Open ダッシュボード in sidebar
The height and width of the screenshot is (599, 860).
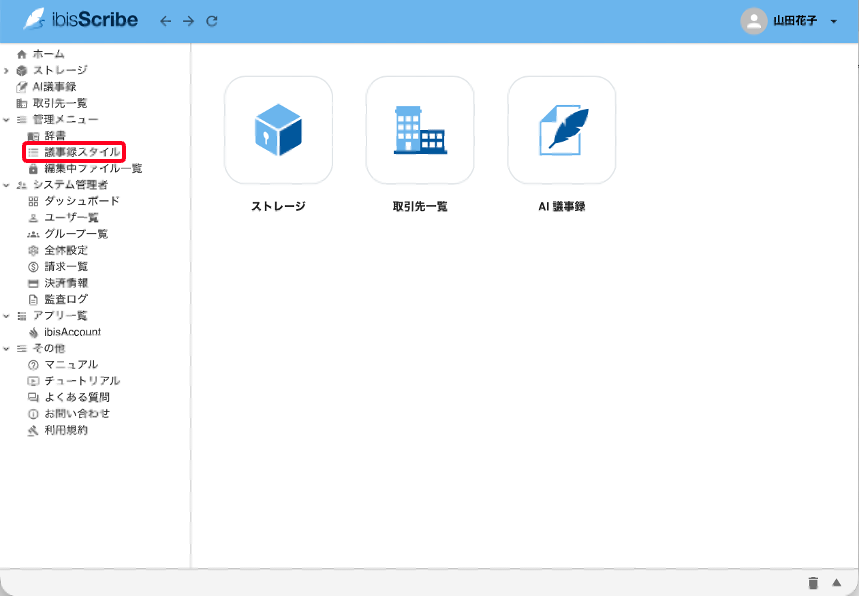81,201
